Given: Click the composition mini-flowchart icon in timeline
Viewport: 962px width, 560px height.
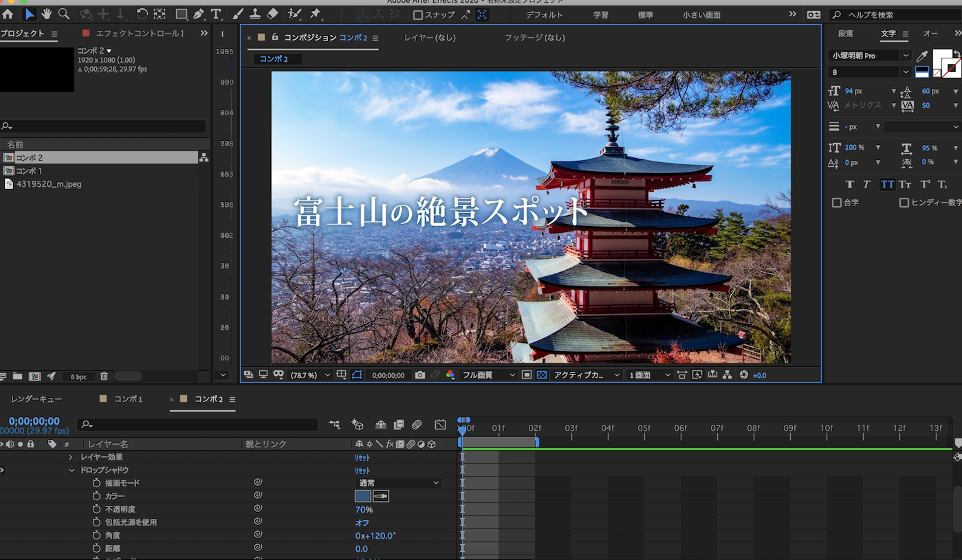Looking at the screenshot, I should pos(334,425).
